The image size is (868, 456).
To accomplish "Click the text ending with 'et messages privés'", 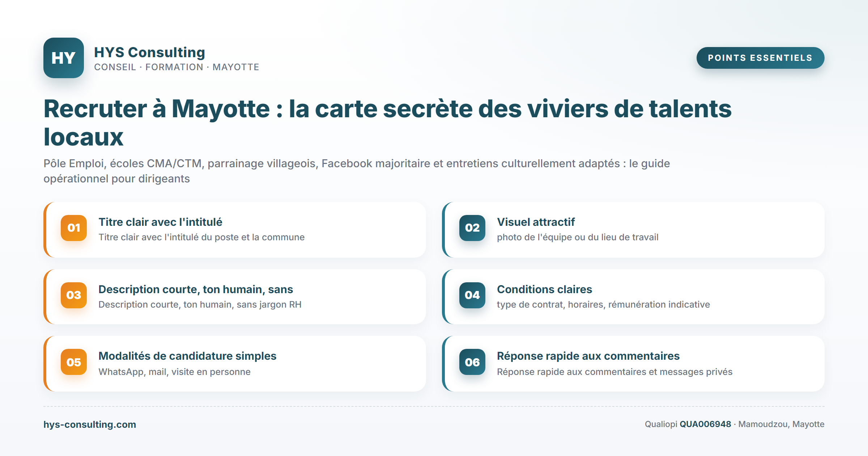I will 614,372.
